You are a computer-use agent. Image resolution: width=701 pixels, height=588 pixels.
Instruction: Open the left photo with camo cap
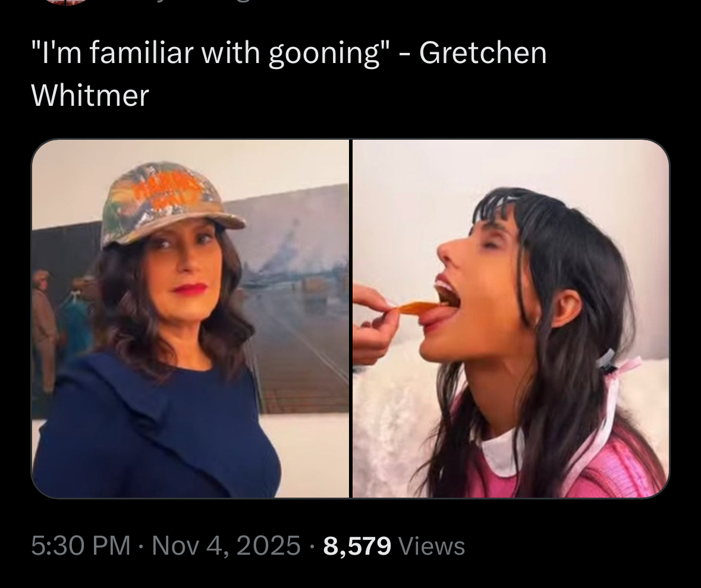[x=190, y=318]
